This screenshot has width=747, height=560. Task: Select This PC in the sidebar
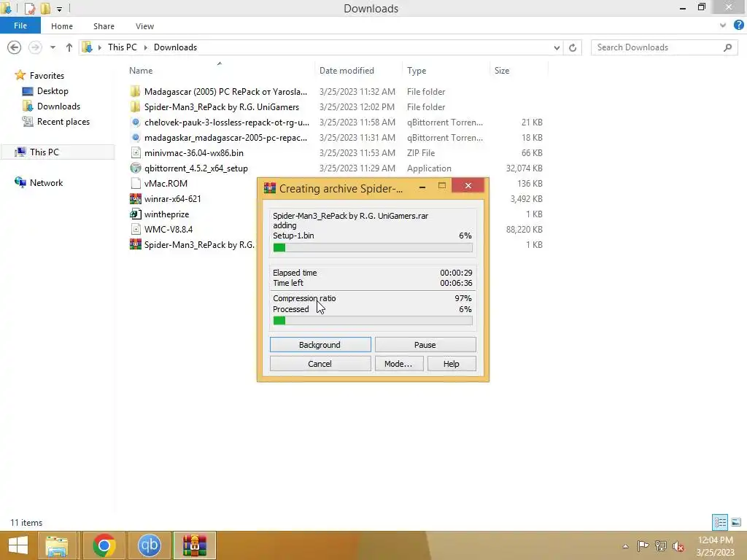(x=44, y=152)
